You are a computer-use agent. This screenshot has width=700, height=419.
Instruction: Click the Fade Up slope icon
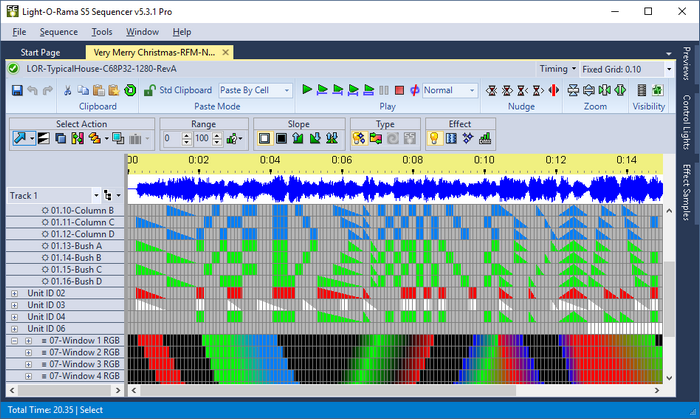(299, 138)
